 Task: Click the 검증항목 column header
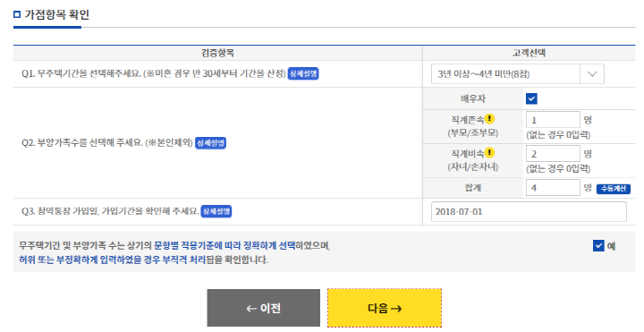[x=217, y=53]
